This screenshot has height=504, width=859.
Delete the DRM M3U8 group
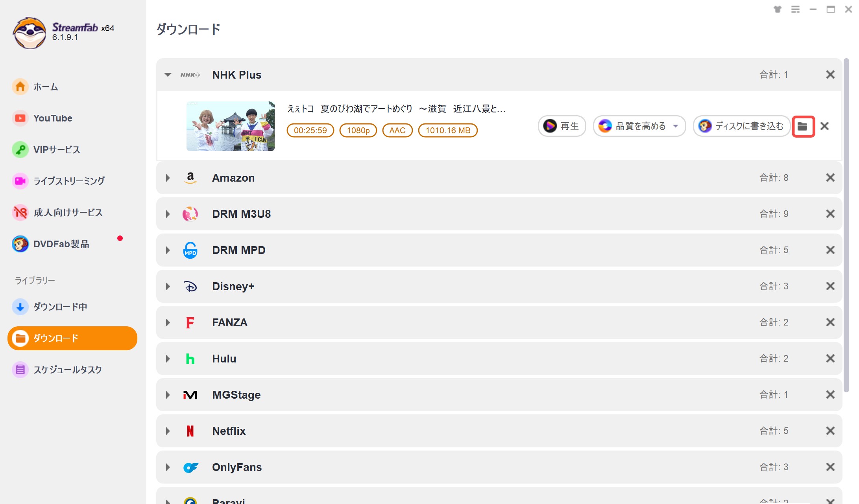(x=830, y=214)
